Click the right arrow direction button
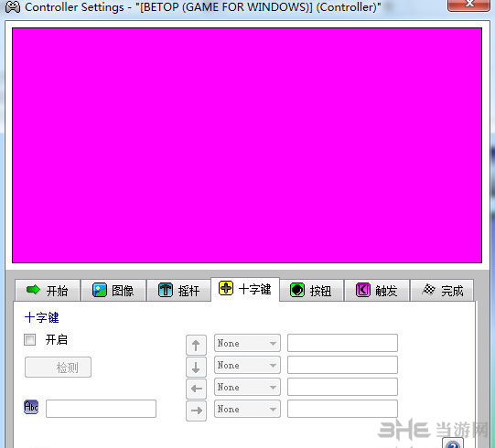 pos(196,411)
